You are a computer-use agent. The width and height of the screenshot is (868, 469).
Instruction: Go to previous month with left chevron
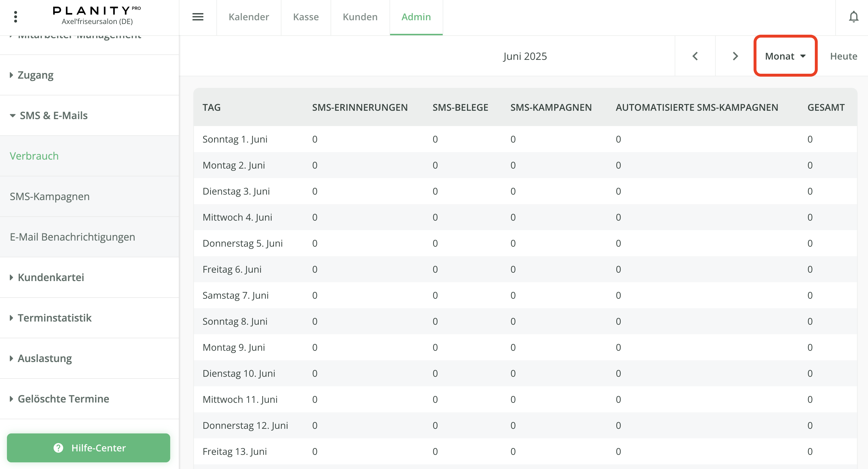pyautogui.click(x=695, y=56)
